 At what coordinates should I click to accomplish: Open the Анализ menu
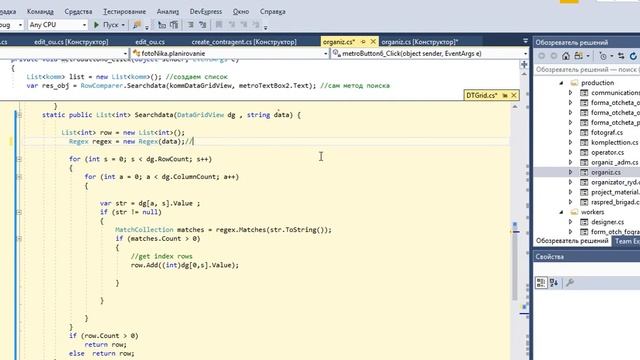[168, 11]
